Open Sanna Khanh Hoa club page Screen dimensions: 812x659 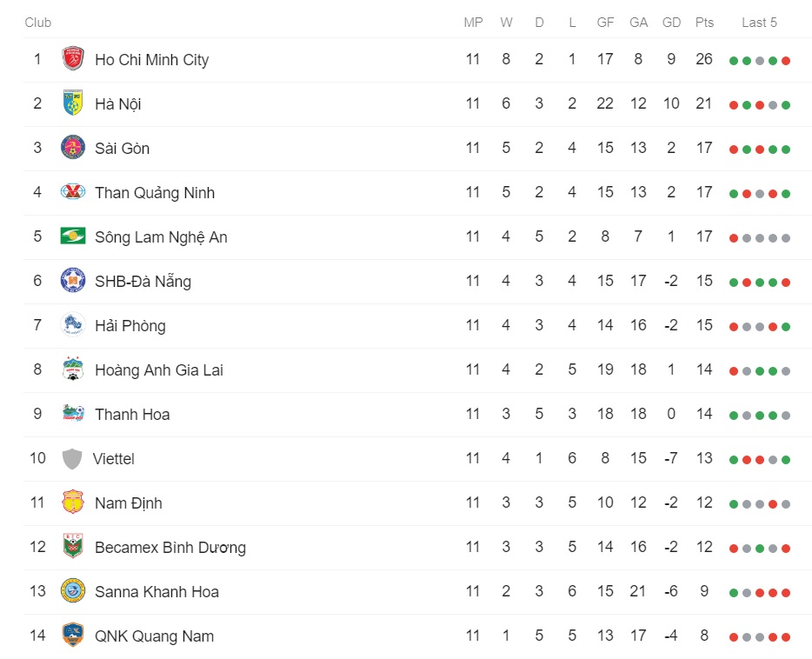coord(156,592)
